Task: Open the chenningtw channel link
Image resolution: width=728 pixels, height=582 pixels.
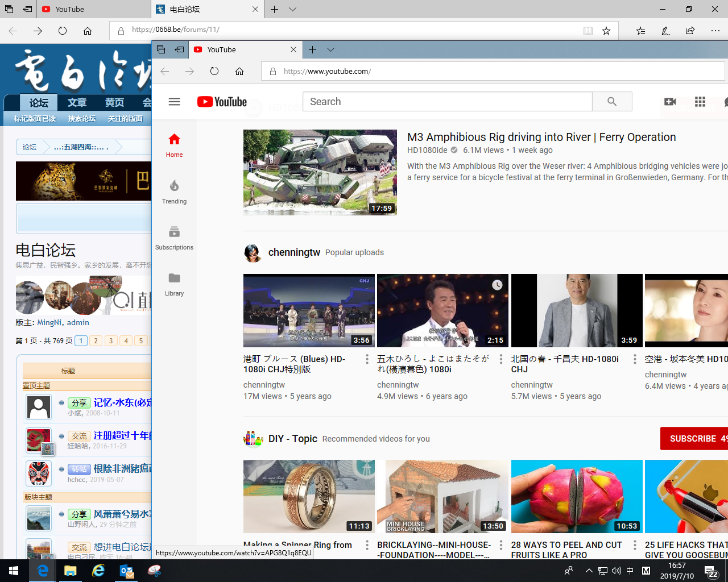Action: click(294, 252)
